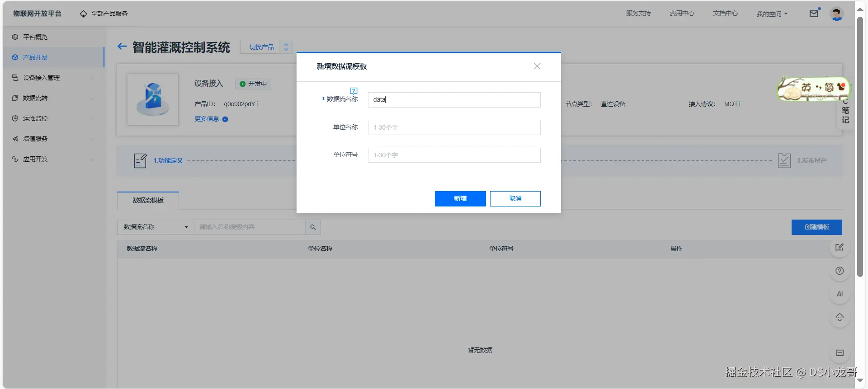Click the edit note floating icon
Screen dimensions: 868x389
tap(840, 248)
